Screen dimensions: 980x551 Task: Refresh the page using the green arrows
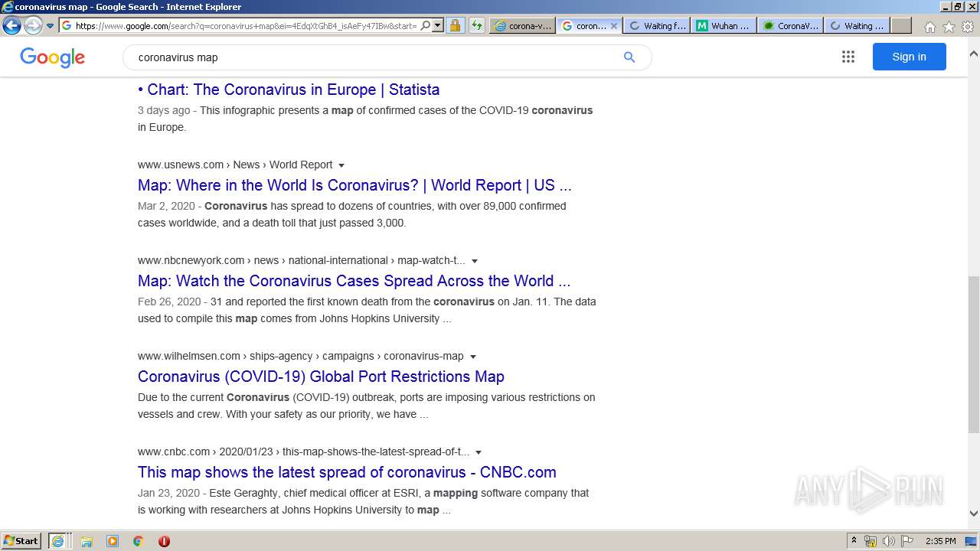click(x=476, y=25)
